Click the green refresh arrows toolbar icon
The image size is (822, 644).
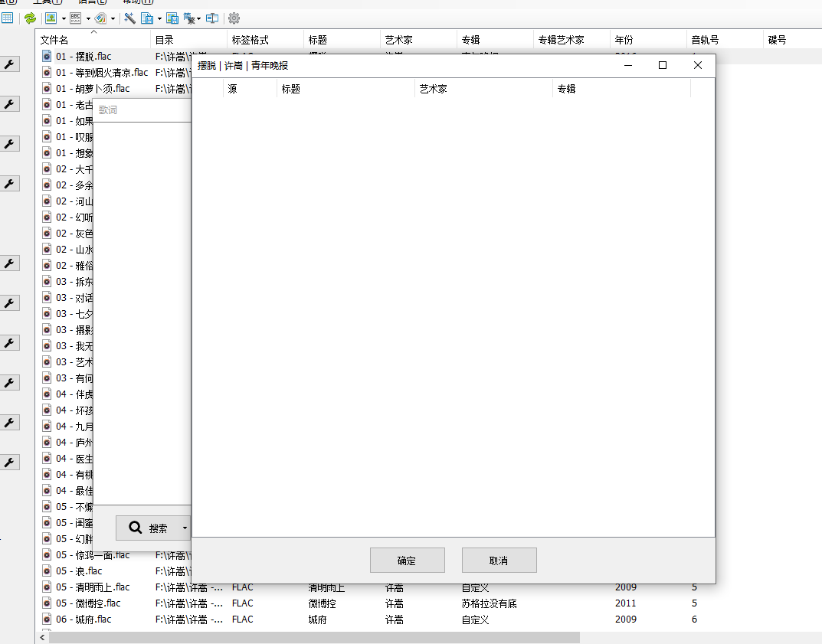click(x=30, y=18)
